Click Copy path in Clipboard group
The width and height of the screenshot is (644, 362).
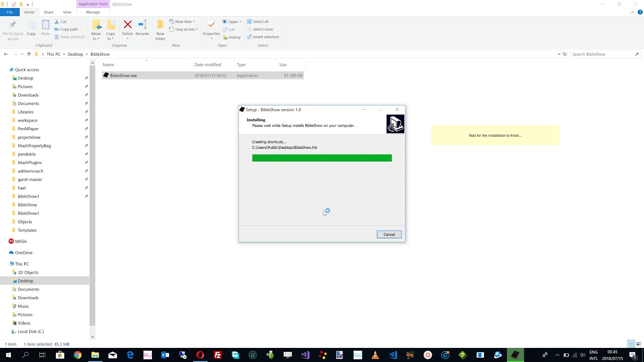tap(65, 29)
